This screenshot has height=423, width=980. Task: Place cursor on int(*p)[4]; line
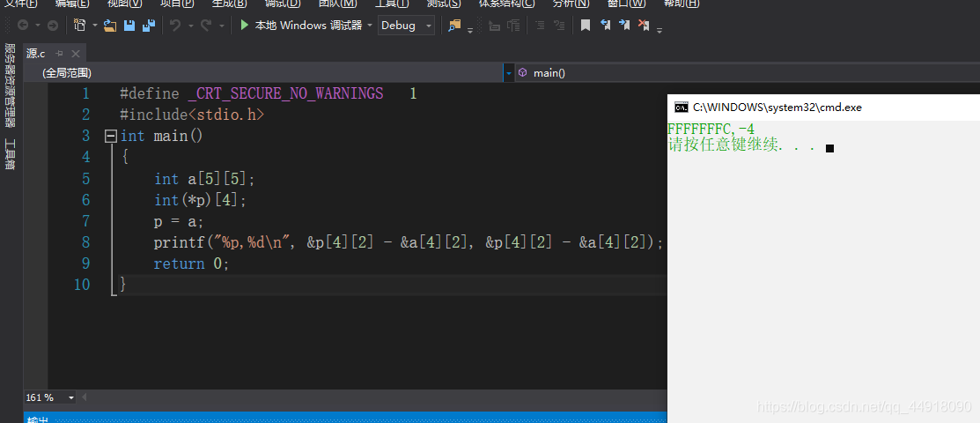coord(201,200)
